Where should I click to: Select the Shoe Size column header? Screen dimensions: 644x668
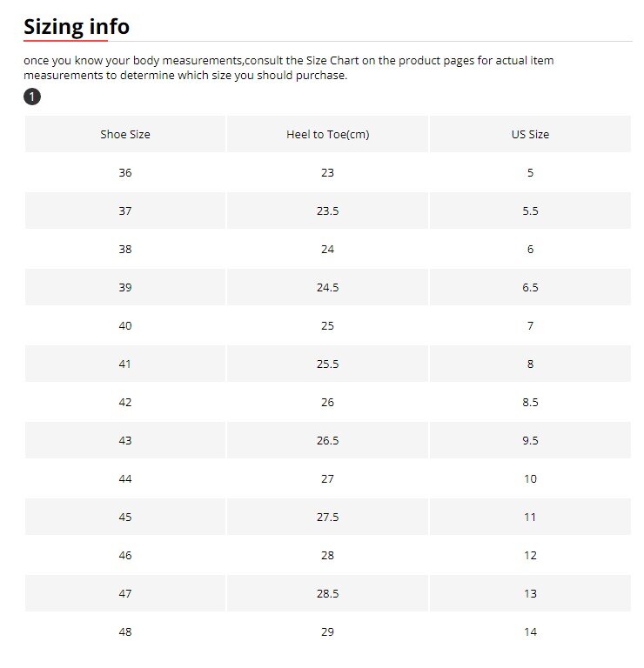tap(125, 135)
